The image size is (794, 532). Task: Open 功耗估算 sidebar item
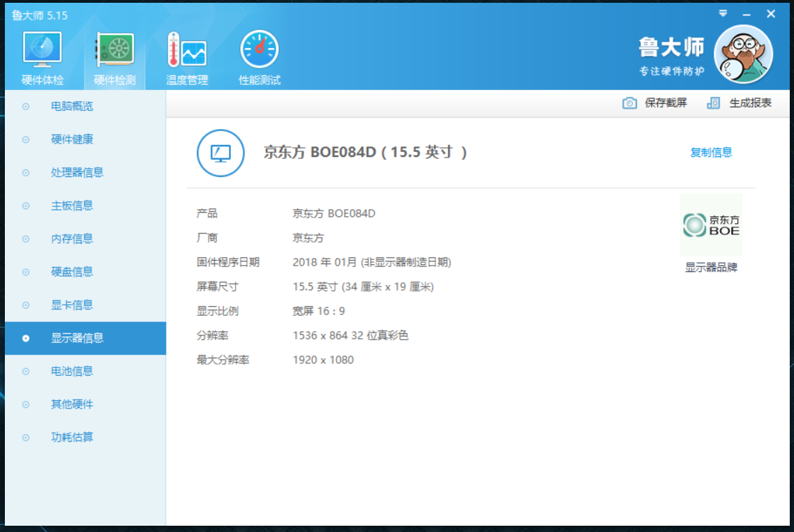[x=86, y=437]
